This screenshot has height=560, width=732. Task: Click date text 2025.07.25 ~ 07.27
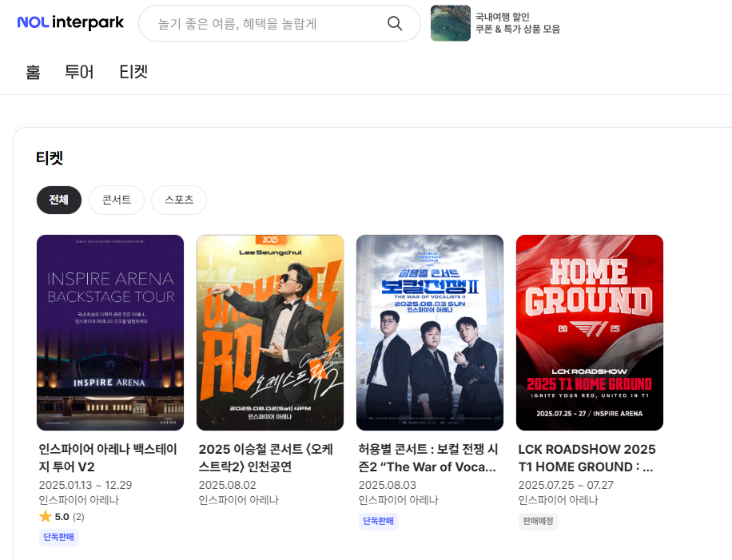(566, 486)
